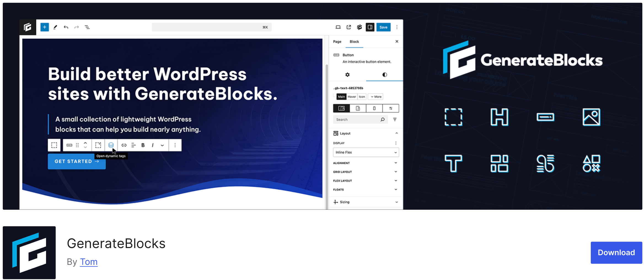
Task: Expand the GRID LAYOUT section
Action: (x=366, y=172)
